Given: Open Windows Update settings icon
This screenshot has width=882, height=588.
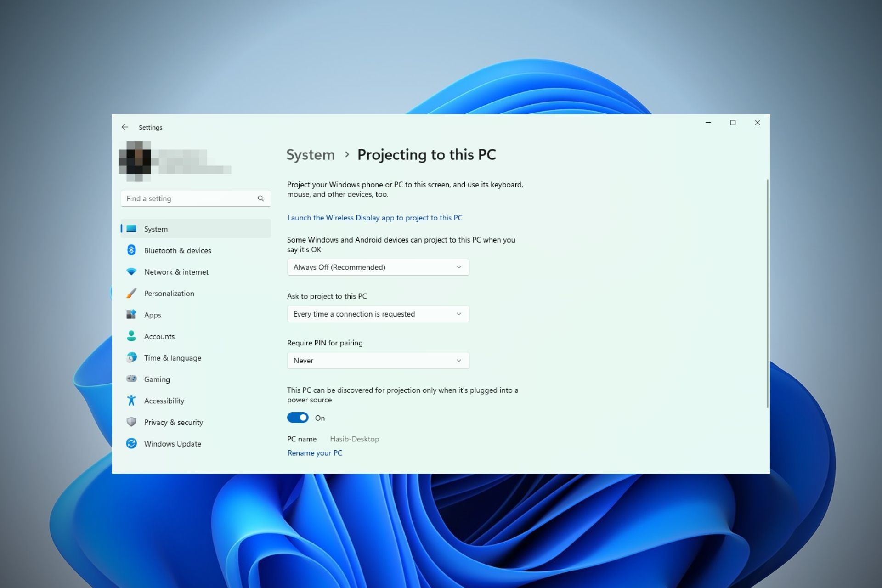Looking at the screenshot, I should [130, 444].
